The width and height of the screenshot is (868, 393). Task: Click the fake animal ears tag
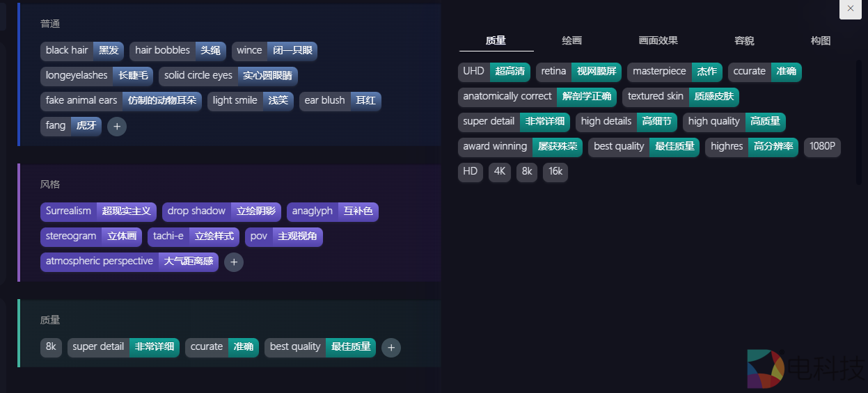click(120, 101)
